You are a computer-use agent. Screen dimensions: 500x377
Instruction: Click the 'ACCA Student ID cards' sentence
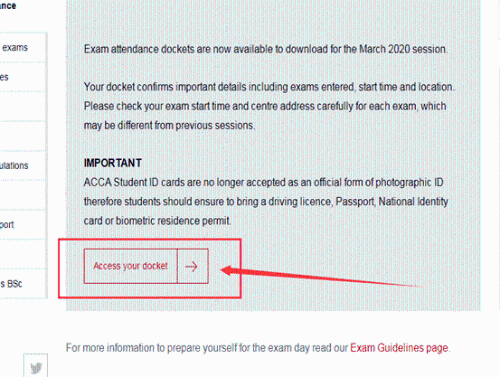coord(264,183)
